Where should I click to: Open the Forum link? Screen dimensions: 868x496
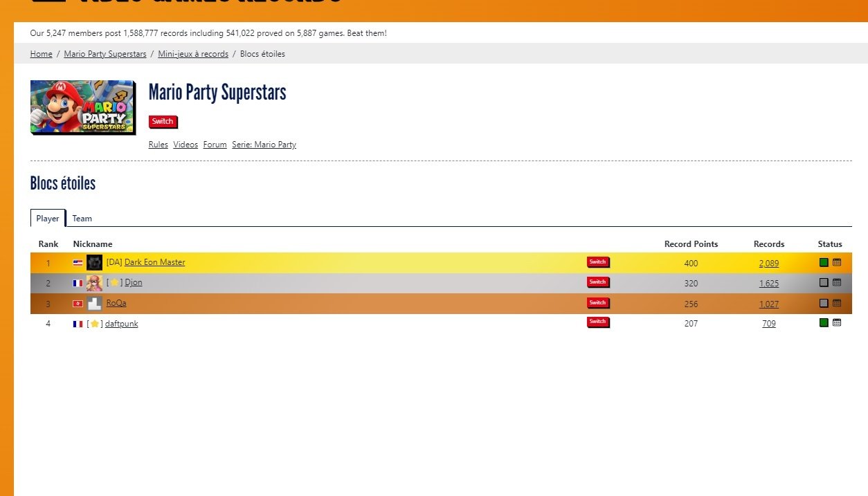[x=215, y=145]
